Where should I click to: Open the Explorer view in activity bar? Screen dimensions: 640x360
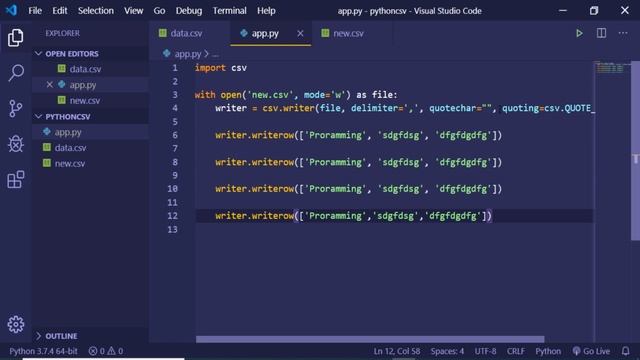[x=16, y=38]
